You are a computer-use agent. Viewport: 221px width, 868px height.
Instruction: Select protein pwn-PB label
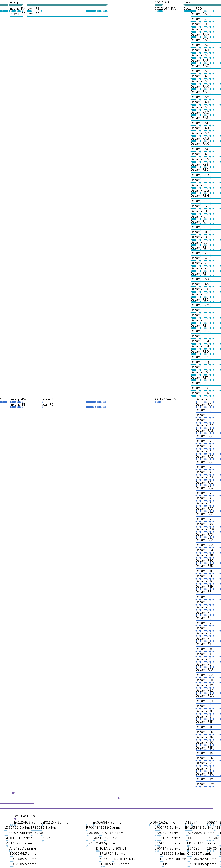point(48,399)
